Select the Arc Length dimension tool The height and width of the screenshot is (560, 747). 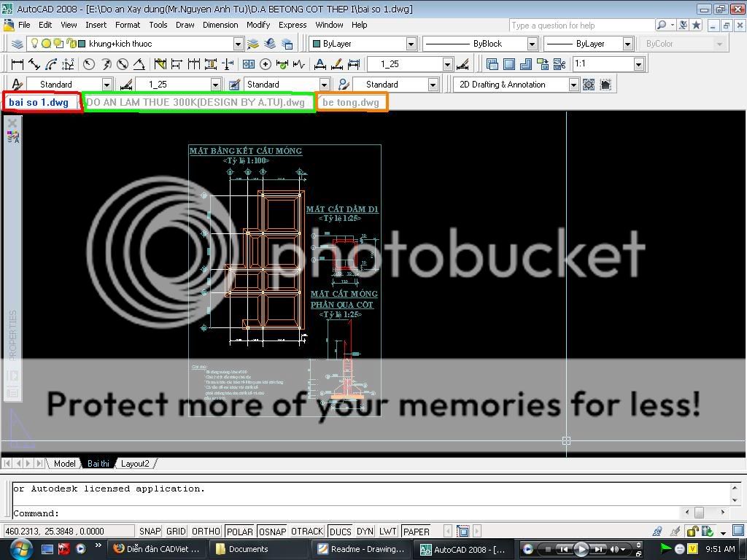(x=51, y=64)
